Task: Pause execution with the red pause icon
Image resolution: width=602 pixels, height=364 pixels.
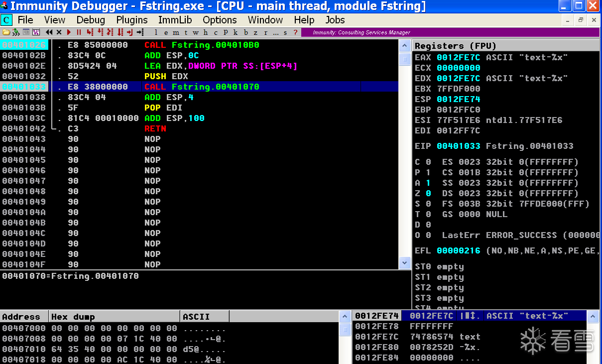Action: pyautogui.click(x=79, y=32)
